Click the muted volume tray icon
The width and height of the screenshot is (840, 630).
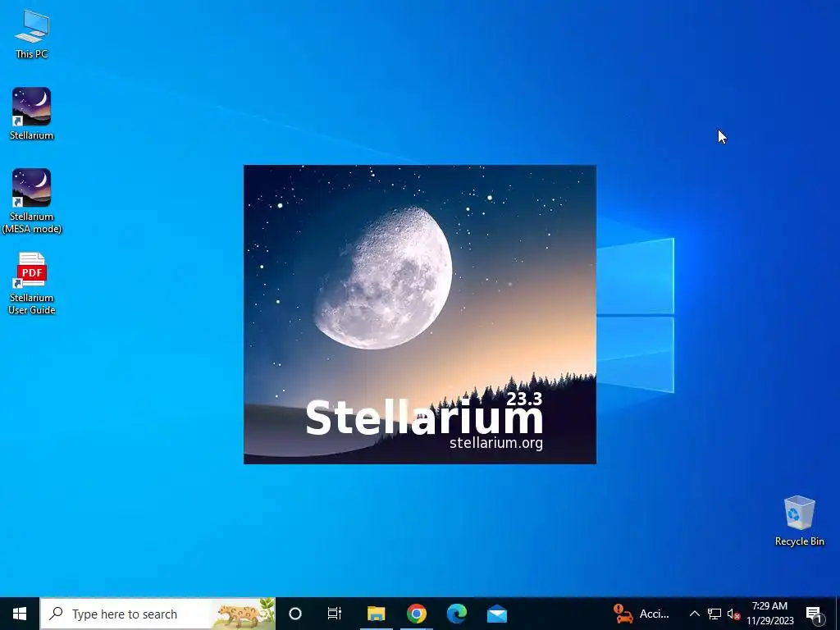point(733,614)
